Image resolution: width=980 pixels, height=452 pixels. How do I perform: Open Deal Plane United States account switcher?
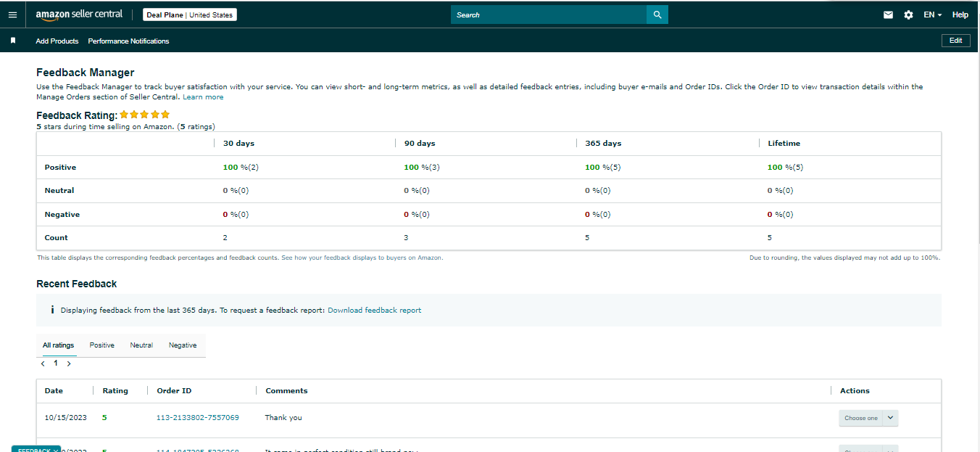coord(190,15)
